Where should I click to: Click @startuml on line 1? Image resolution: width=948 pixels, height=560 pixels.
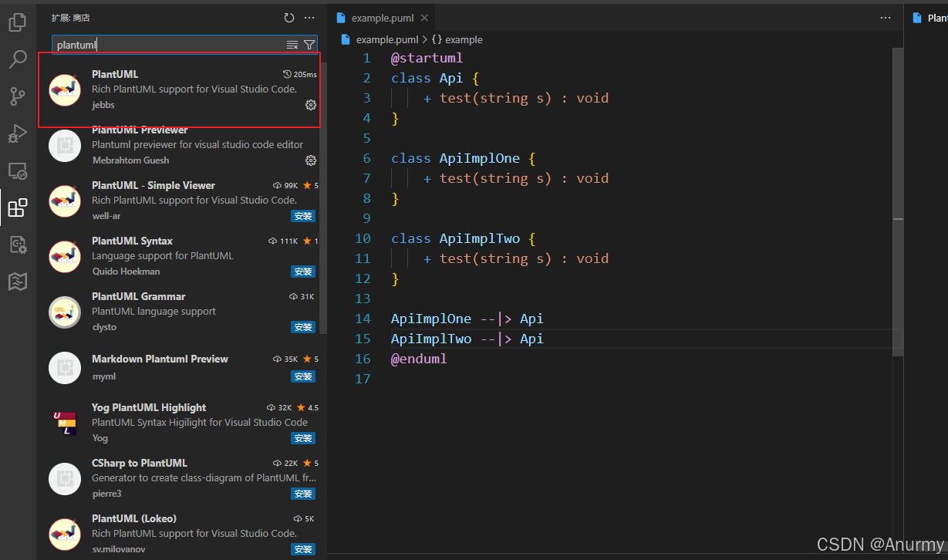click(x=427, y=58)
